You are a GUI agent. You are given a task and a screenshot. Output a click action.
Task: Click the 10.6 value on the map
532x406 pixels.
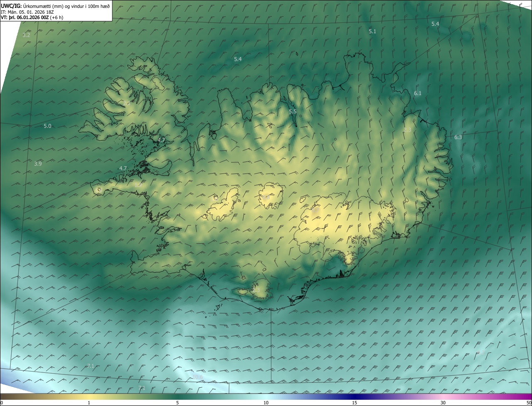(x=198, y=377)
